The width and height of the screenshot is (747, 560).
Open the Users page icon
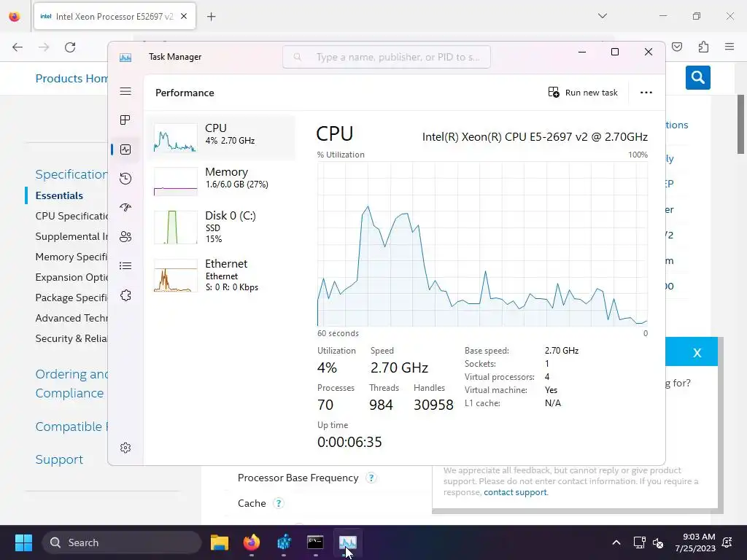(x=125, y=237)
